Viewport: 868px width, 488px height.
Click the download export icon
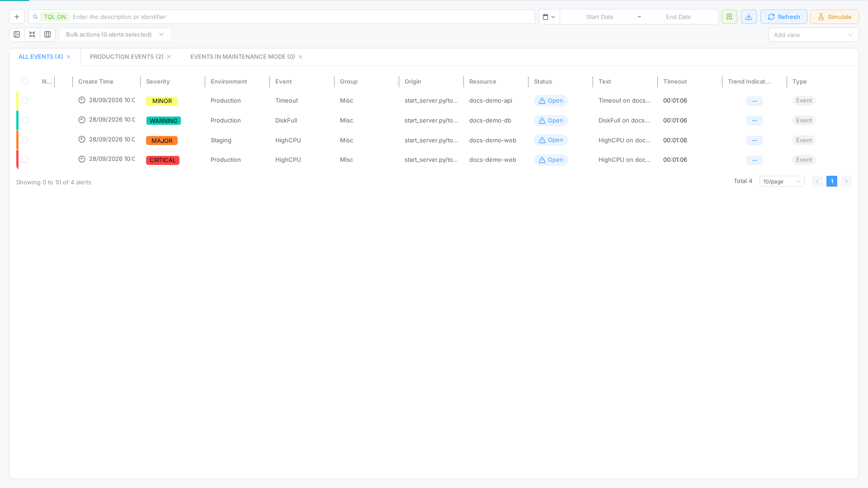[749, 17]
